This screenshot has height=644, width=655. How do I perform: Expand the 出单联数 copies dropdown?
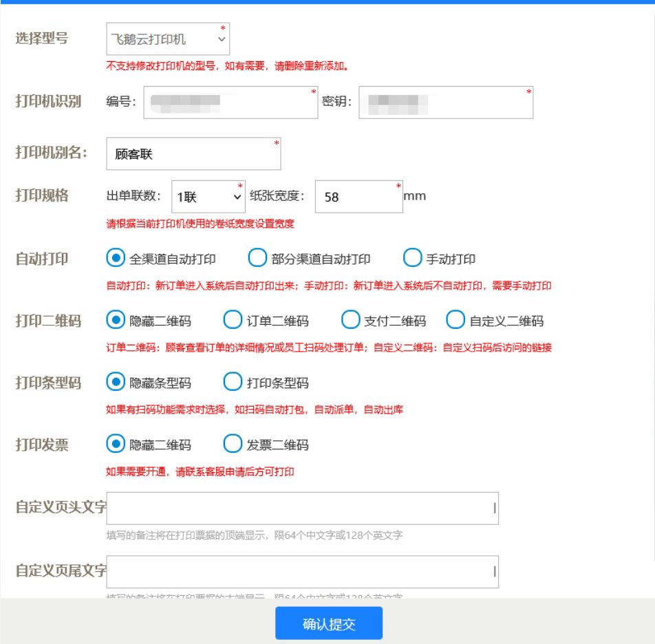[x=207, y=197]
